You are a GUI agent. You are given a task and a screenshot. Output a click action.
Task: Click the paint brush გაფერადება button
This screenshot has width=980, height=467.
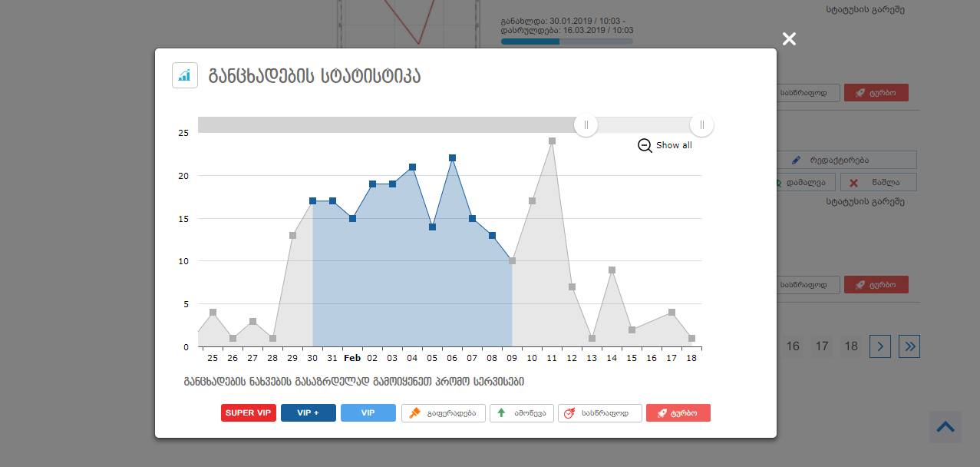[x=442, y=413]
